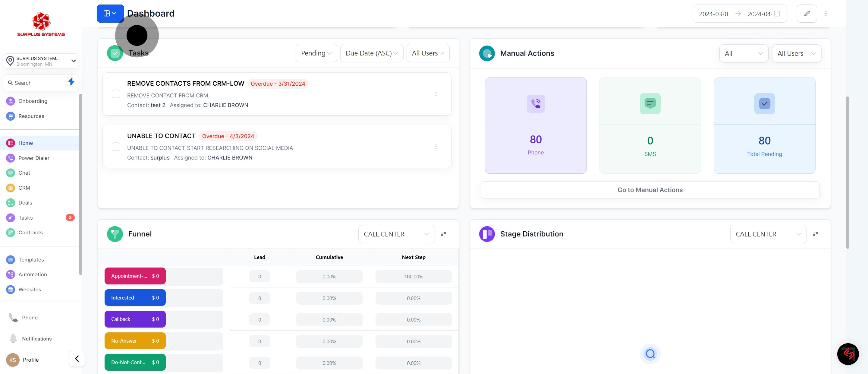This screenshot has width=868, height=374.
Task: Check the UNABLE TO CONTACT task checkbox
Action: 116,147
